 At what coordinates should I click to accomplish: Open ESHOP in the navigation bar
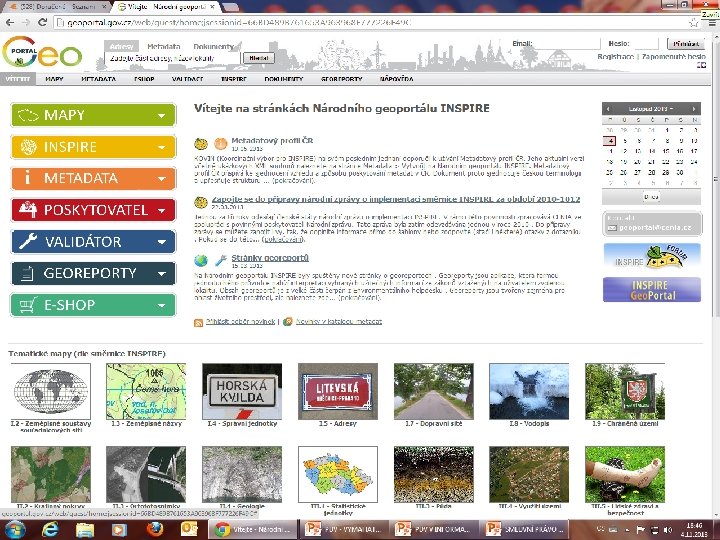click(x=144, y=79)
